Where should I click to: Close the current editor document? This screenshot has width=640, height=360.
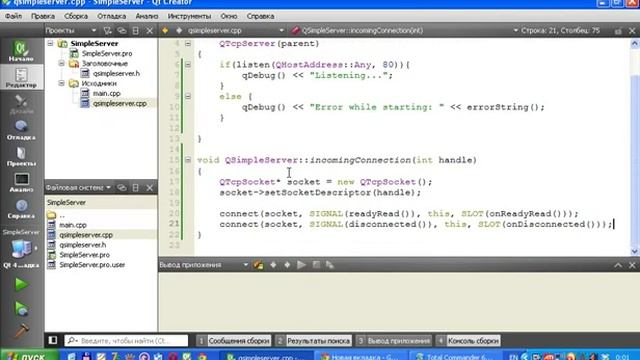pyautogui.click(x=632, y=31)
